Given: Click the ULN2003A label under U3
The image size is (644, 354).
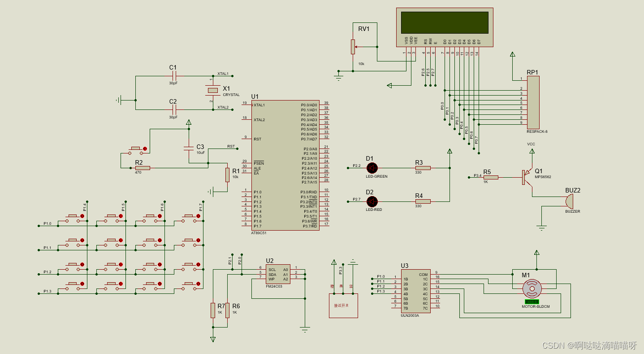Looking at the screenshot, I should click(410, 315).
